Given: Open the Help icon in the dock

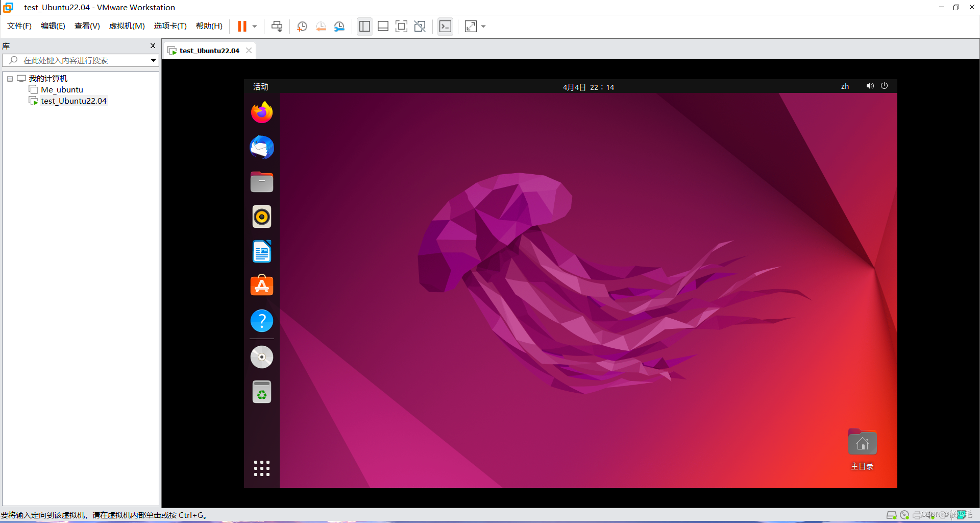Looking at the screenshot, I should pos(262,321).
